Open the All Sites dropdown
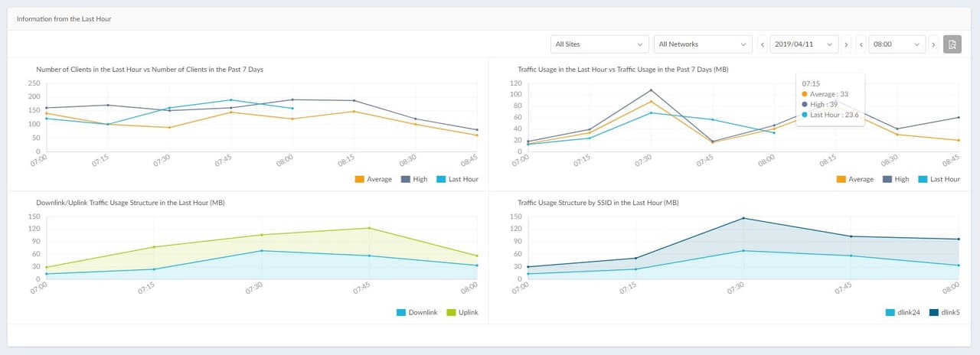 tap(599, 44)
